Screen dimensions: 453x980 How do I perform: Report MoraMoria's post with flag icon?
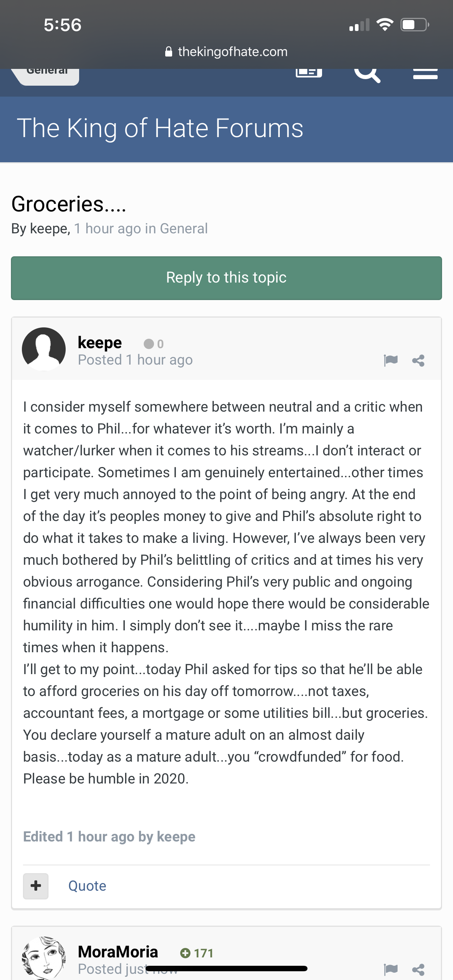[391, 969]
